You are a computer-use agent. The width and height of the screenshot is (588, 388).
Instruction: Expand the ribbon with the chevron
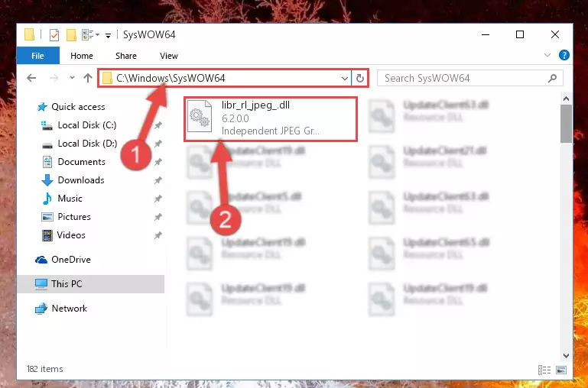click(x=547, y=56)
